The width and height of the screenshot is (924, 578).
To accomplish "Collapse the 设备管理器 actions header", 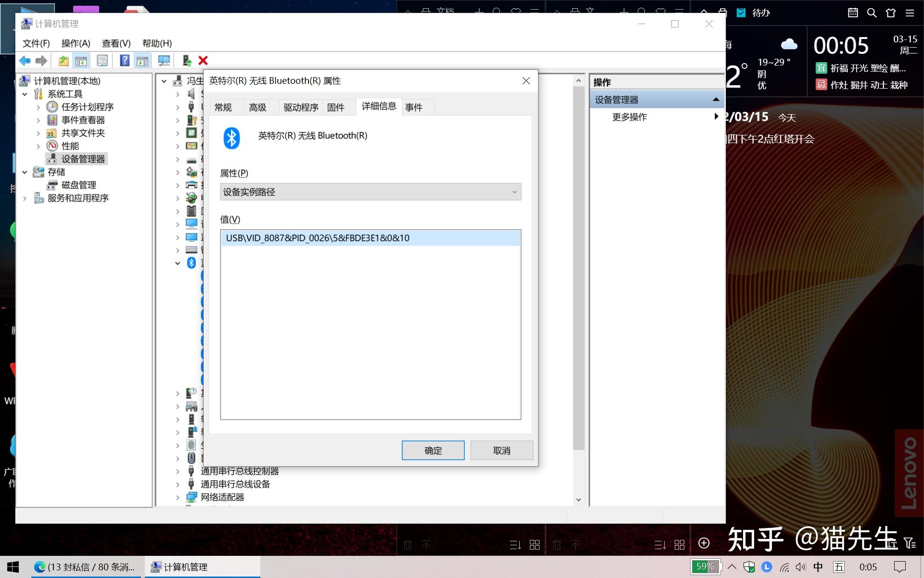I will click(716, 100).
